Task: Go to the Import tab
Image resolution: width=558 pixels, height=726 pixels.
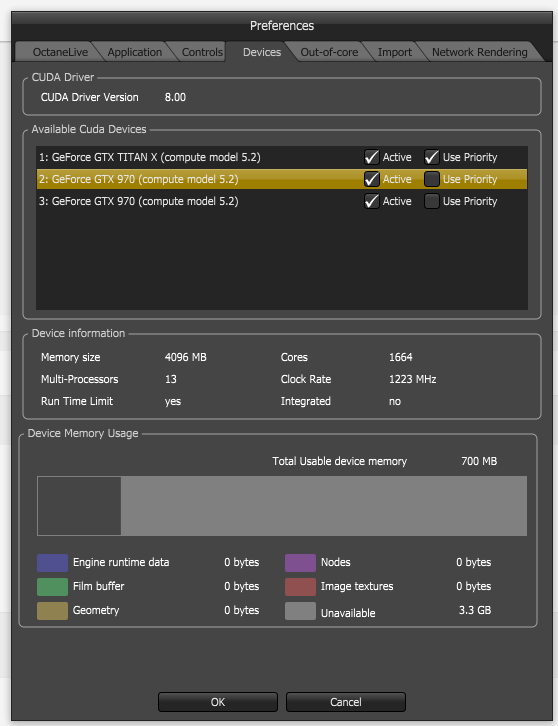Action: click(394, 52)
